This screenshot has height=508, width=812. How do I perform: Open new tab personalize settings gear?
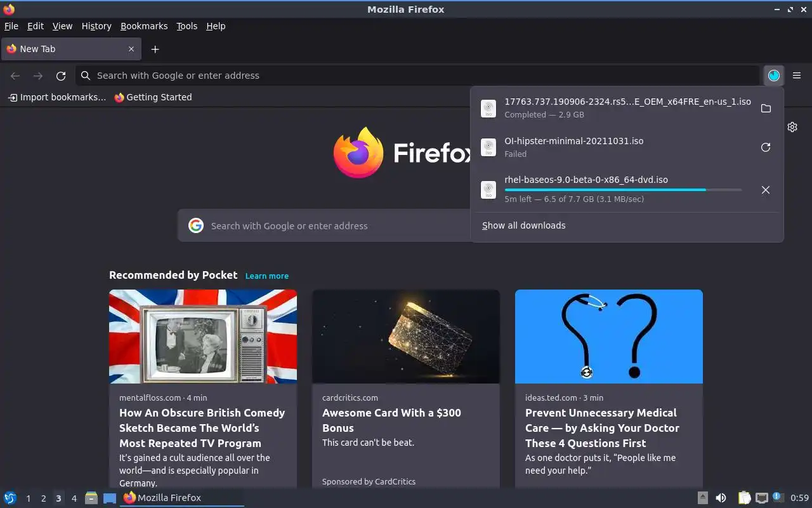tap(792, 127)
